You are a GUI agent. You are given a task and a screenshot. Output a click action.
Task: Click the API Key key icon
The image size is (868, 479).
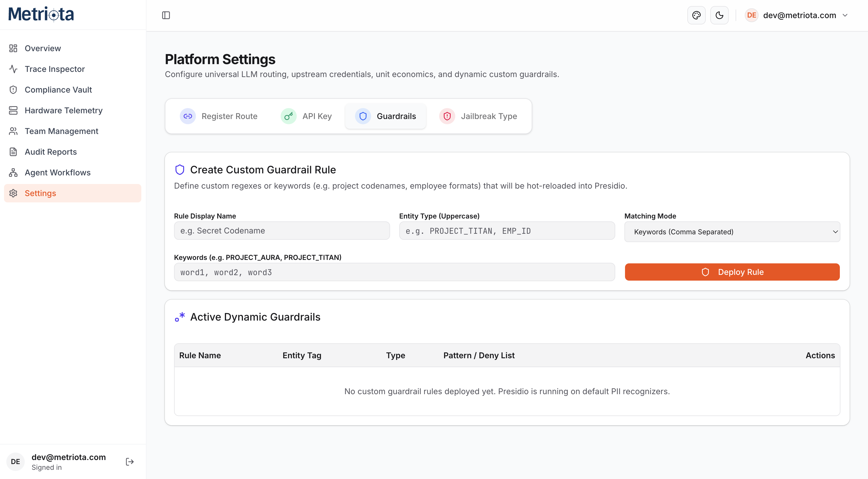(288, 116)
